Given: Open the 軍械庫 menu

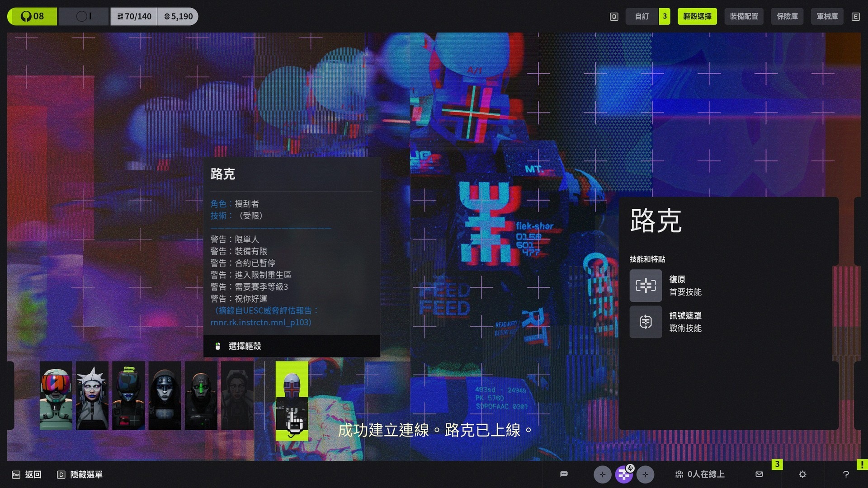Looking at the screenshot, I should coord(826,16).
